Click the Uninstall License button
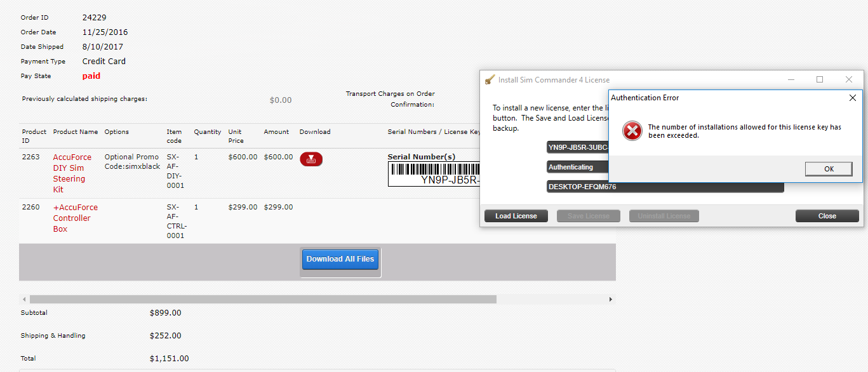 point(664,216)
